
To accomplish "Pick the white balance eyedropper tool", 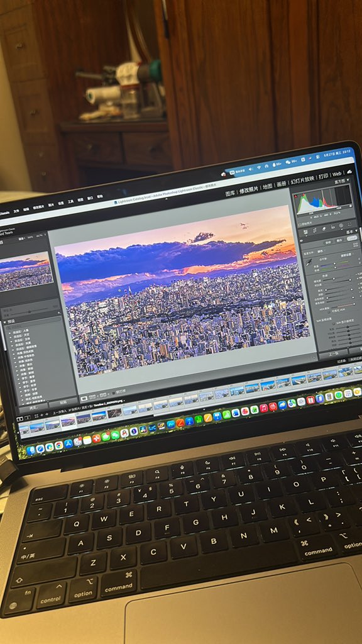I will (x=309, y=262).
